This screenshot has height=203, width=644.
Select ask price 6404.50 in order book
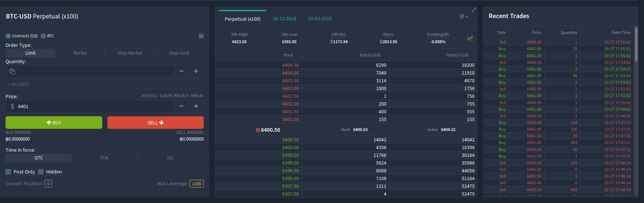point(290,65)
